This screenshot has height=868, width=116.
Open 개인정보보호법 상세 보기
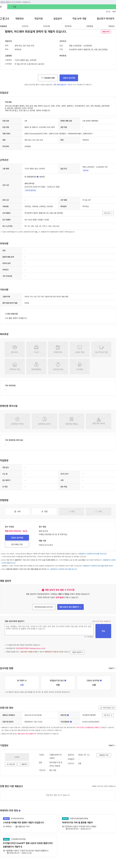coord(44,607)
